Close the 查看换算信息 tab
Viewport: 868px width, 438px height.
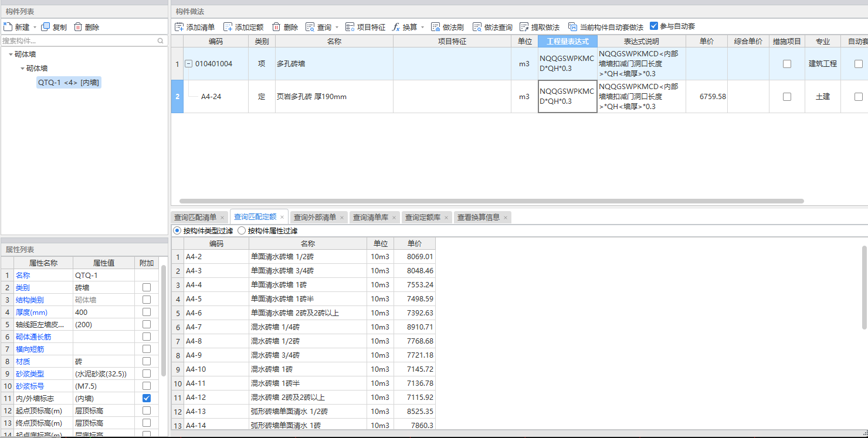pyautogui.click(x=506, y=218)
